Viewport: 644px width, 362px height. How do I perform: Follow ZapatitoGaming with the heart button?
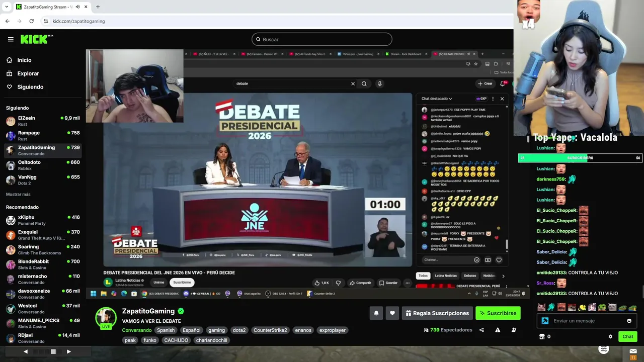coord(392,313)
